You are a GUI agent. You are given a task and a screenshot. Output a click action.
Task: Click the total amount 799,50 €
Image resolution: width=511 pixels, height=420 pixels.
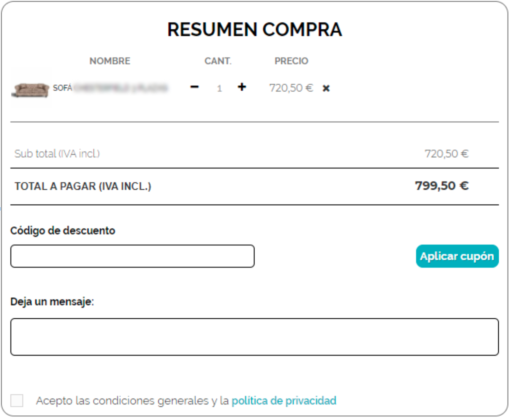pos(442,186)
